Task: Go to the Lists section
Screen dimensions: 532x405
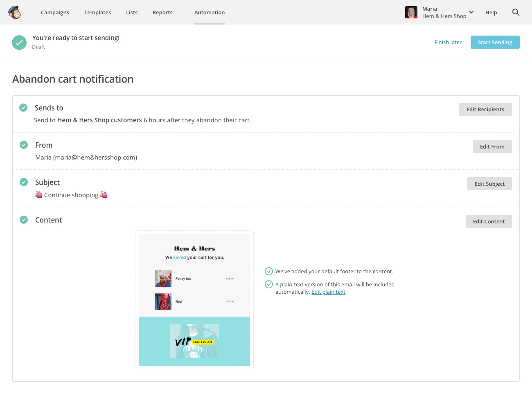Action: point(132,13)
